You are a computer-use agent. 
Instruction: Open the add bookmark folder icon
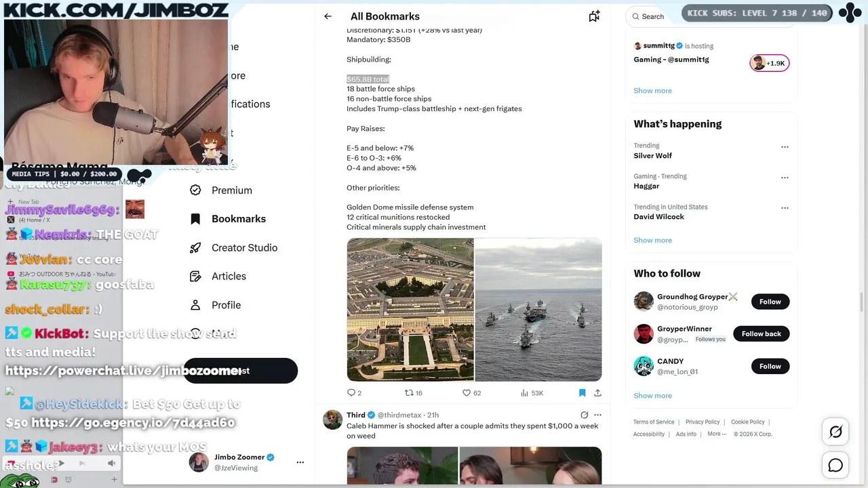[594, 16]
